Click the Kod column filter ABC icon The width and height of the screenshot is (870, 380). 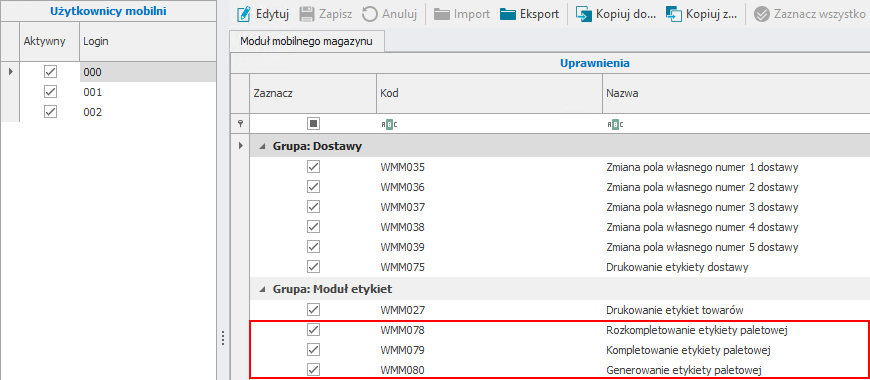click(x=390, y=124)
